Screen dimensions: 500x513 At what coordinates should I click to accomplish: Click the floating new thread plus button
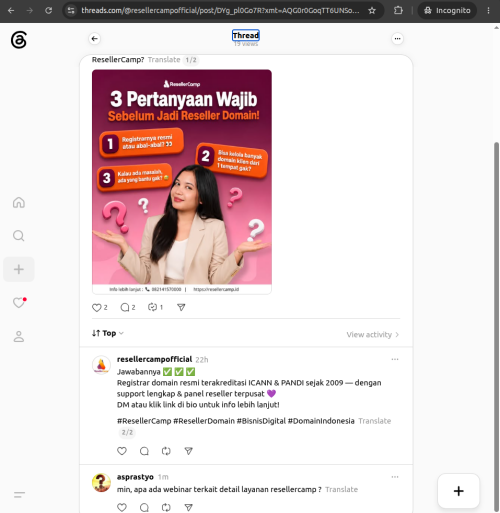point(459,491)
